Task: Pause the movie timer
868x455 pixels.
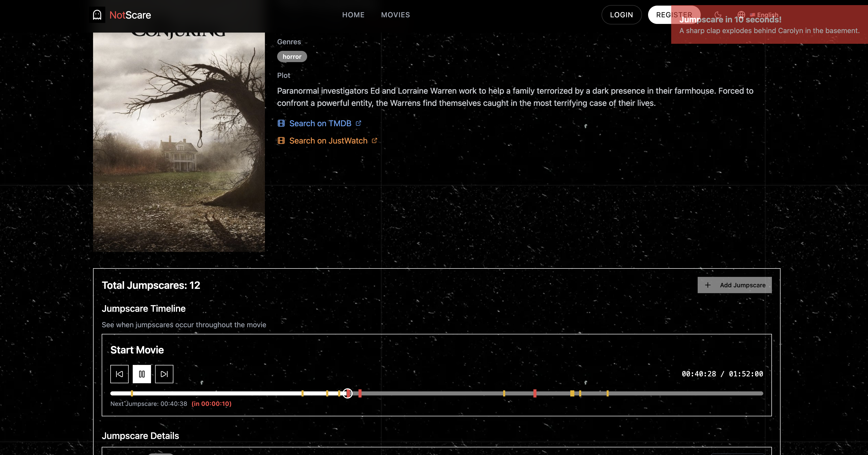Action: [142, 374]
